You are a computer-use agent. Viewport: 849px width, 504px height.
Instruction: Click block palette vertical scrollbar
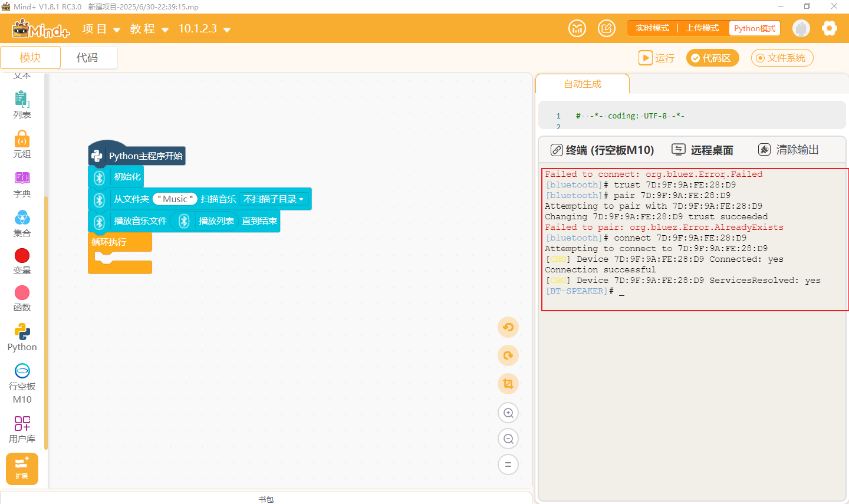tap(45, 323)
